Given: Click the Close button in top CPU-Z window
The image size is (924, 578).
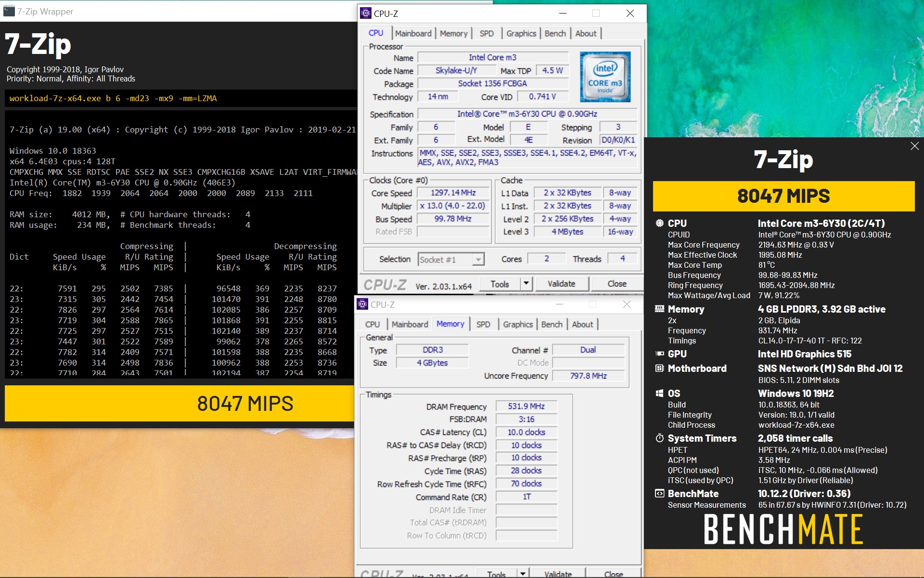Looking at the screenshot, I should pos(617,284).
